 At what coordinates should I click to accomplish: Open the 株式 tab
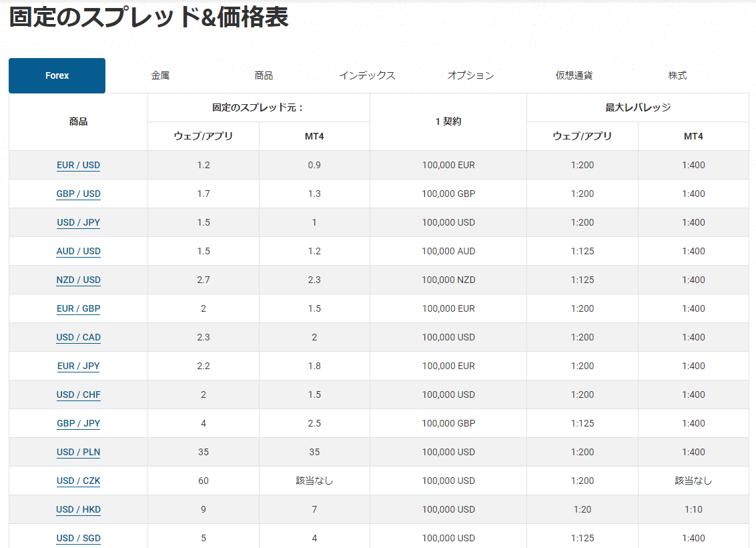tap(677, 75)
